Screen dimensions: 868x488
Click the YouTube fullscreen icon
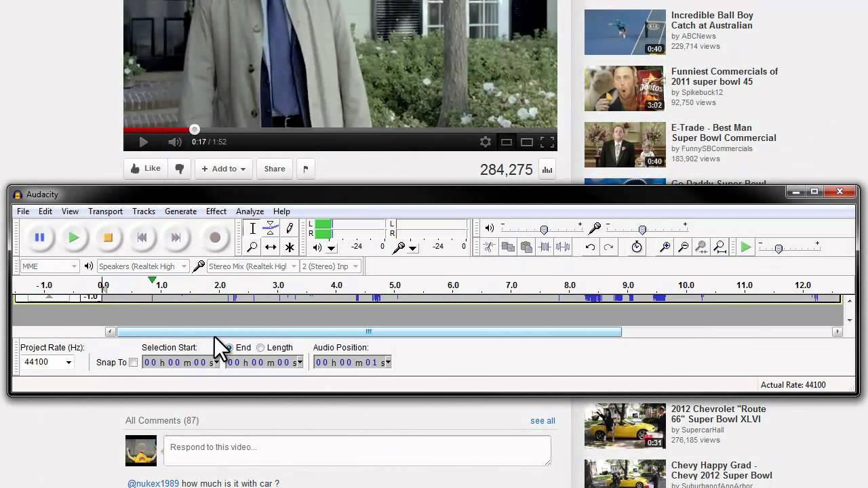(x=547, y=142)
